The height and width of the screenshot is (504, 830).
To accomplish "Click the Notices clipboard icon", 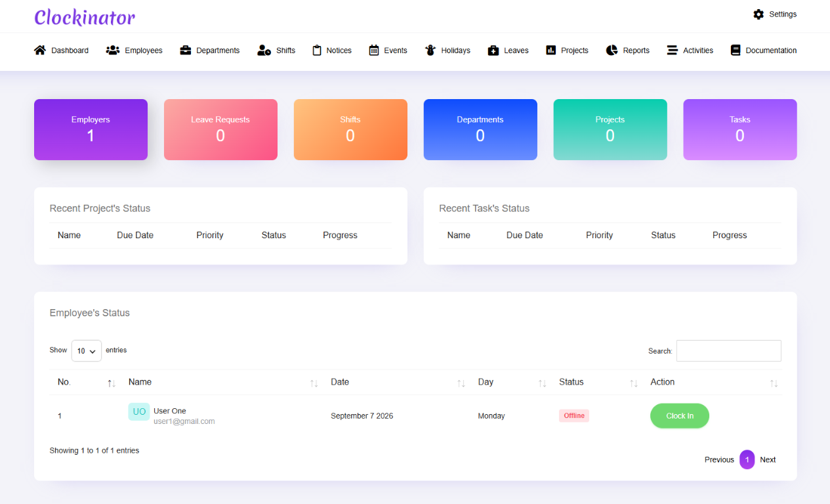I will point(317,50).
